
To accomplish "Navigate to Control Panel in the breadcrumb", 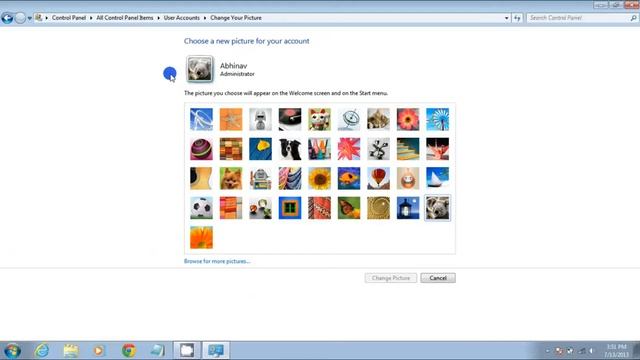I will click(x=69, y=18).
